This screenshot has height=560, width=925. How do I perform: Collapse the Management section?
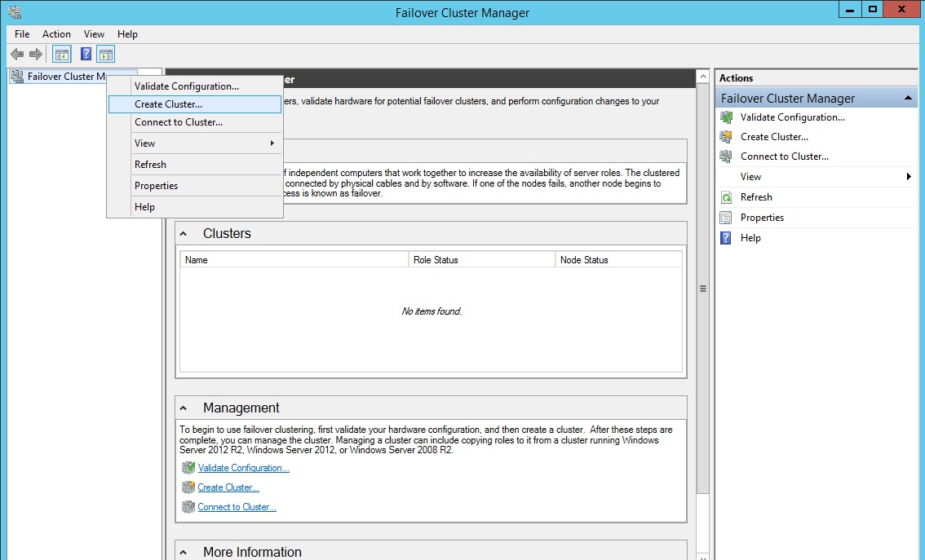tap(184, 408)
